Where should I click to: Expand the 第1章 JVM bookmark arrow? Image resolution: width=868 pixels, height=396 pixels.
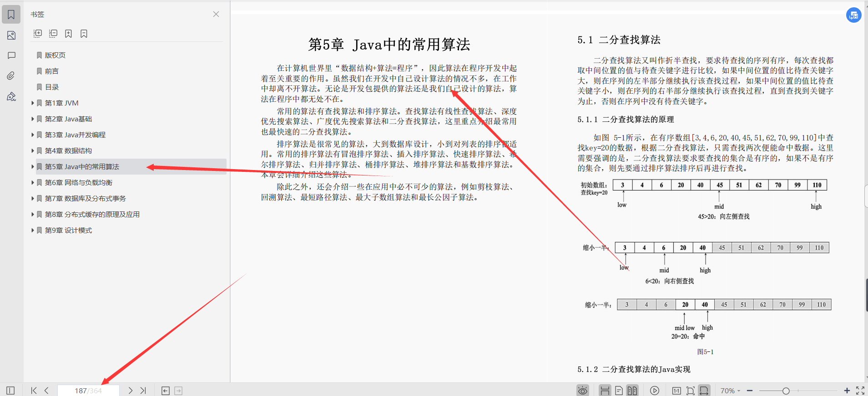33,103
